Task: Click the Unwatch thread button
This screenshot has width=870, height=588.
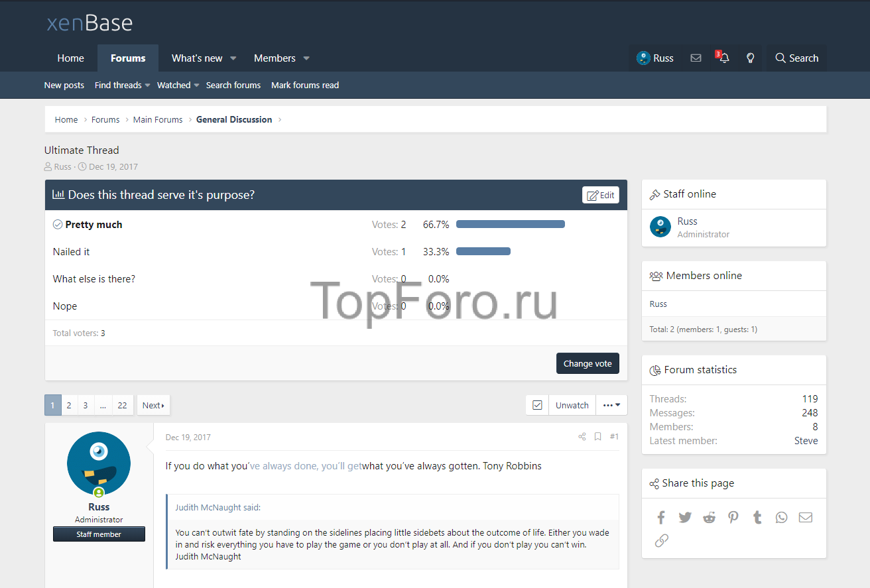Action: pyautogui.click(x=572, y=406)
